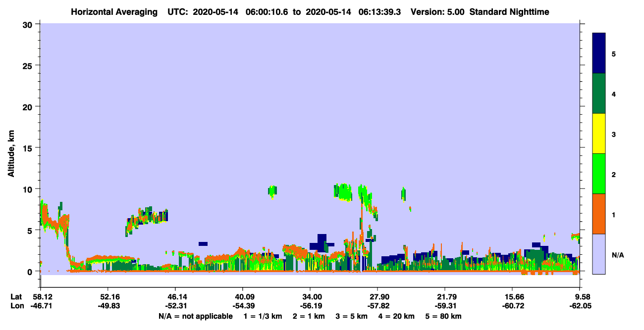This screenshot has width=644, height=330.
Task: Click legend text '2 = 1 km'
Action: pyautogui.click(x=309, y=316)
